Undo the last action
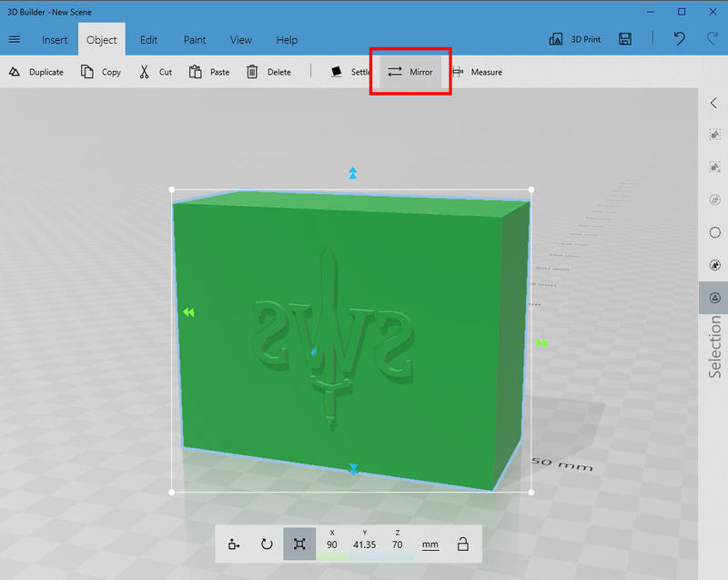The width and height of the screenshot is (728, 580). click(679, 38)
